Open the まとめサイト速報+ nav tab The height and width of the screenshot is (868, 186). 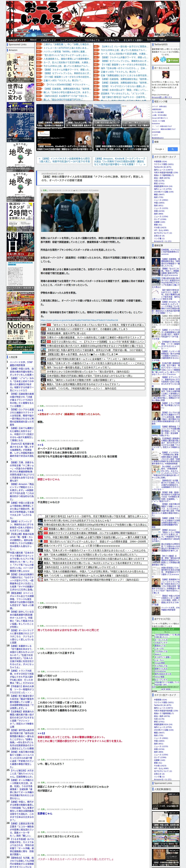coord(133,40)
